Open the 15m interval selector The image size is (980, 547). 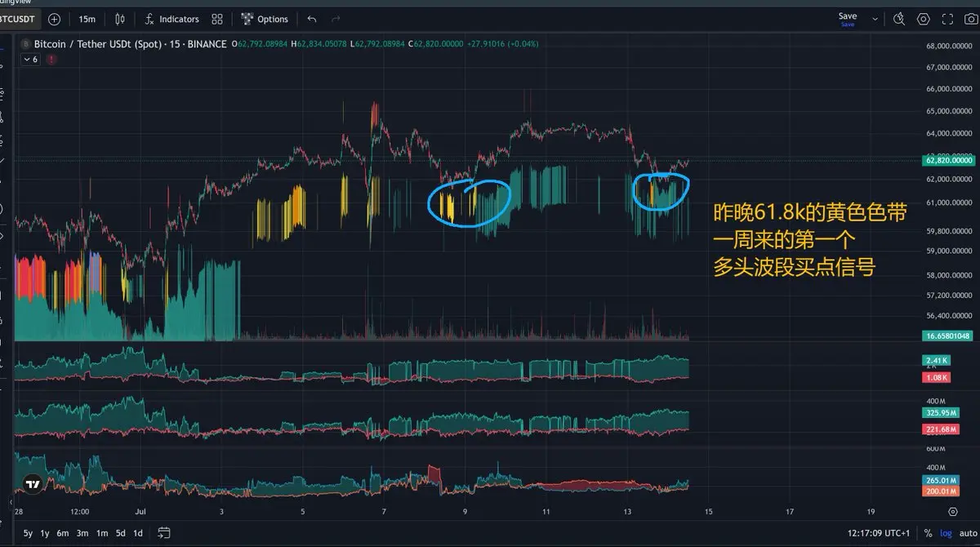(x=87, y=19)
